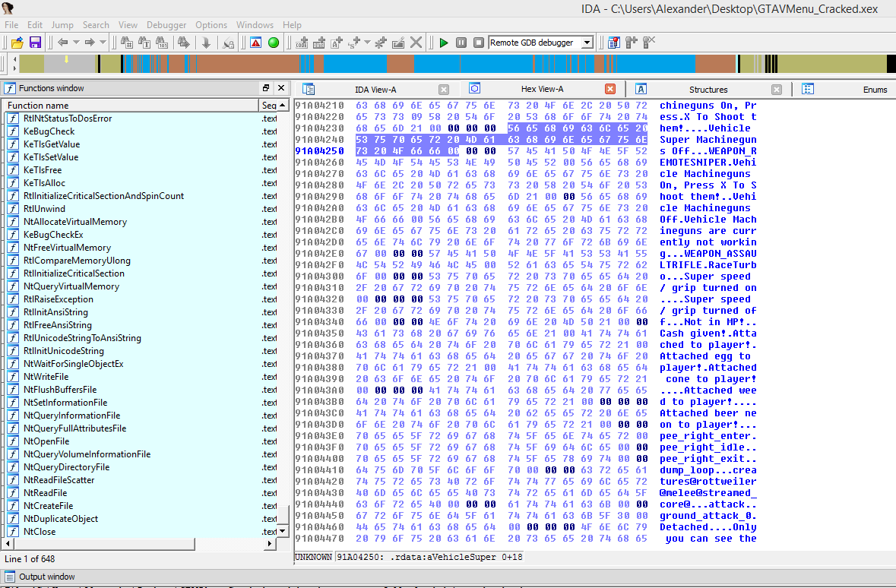This screenshot has height=588, width=896.
Task: Click the Functions list horizontal scroll-right arrow
Action: [270, 544]
